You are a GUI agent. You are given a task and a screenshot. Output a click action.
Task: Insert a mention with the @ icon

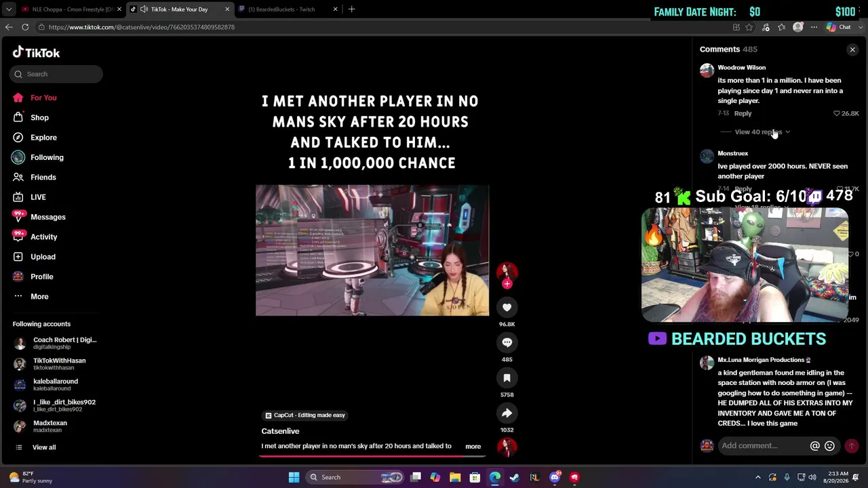click(814, 446)
